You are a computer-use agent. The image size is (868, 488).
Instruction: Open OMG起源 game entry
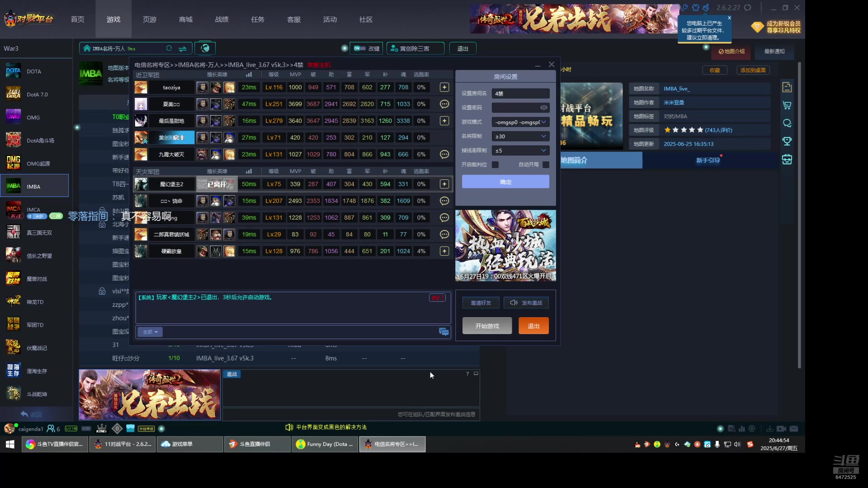click(x=34, y=164)
